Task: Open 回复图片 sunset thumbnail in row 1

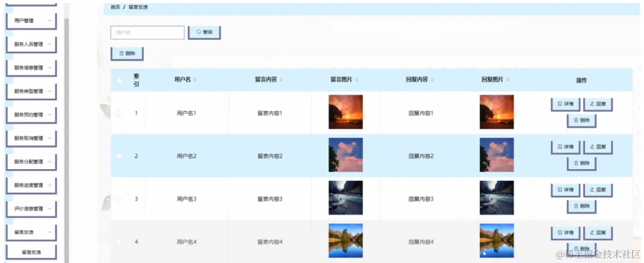Action: tap(497, 112)
